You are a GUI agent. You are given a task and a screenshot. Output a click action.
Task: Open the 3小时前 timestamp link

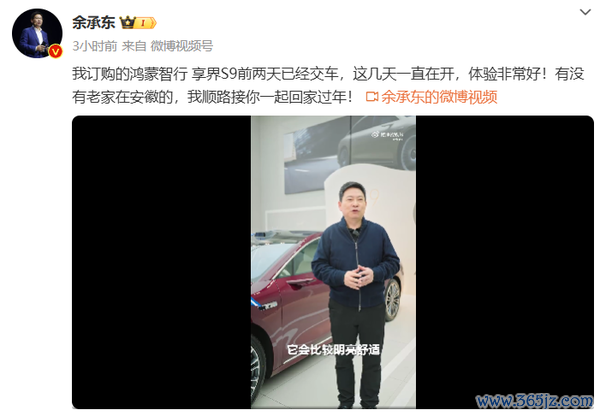click(95, 46)
